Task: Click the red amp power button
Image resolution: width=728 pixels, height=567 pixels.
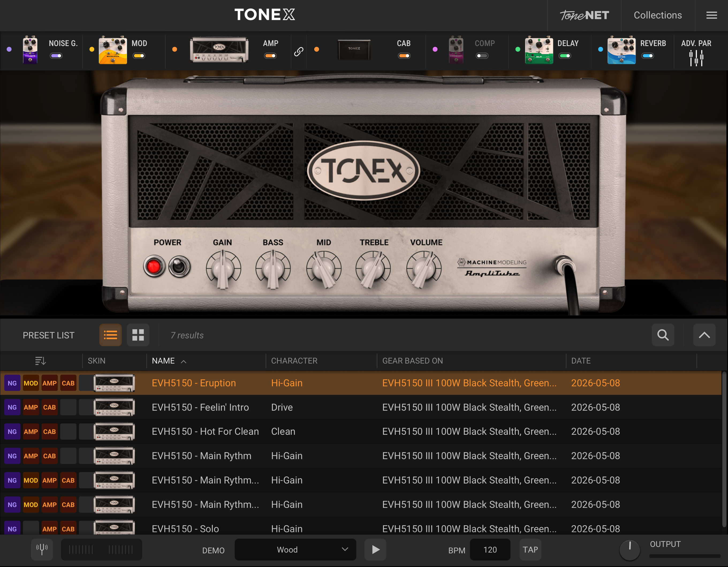Action: pos(154,266)
